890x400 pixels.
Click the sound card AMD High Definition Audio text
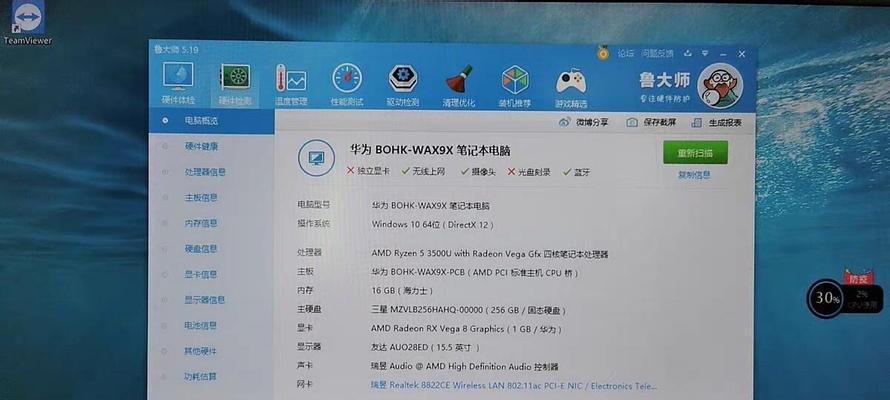click(464, 367)
